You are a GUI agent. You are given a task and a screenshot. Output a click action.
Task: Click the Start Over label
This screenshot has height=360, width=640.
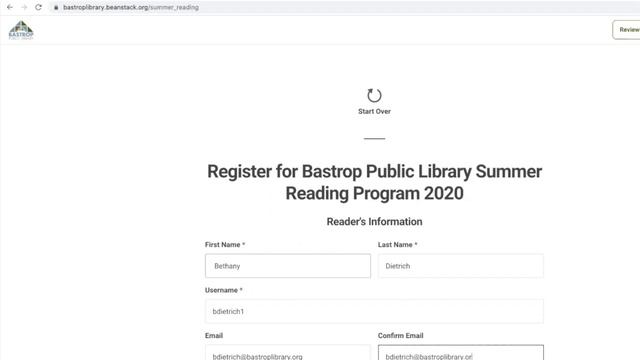(374, 111)
